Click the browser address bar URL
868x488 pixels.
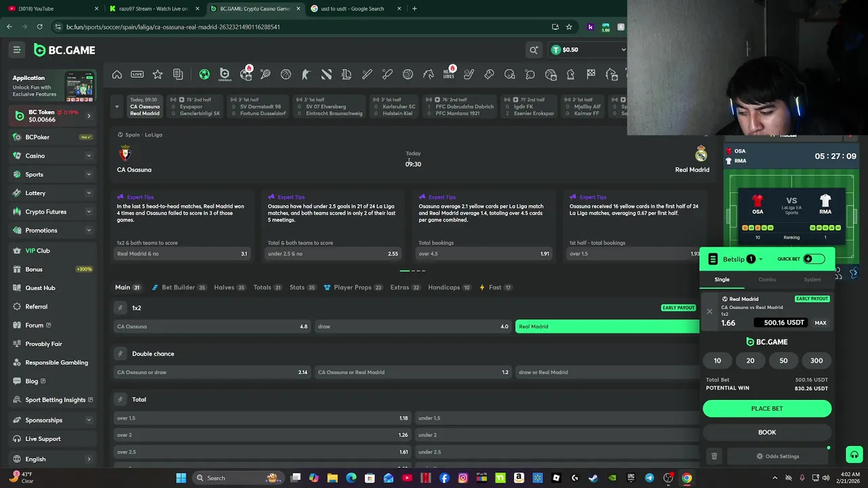[173, 27]
